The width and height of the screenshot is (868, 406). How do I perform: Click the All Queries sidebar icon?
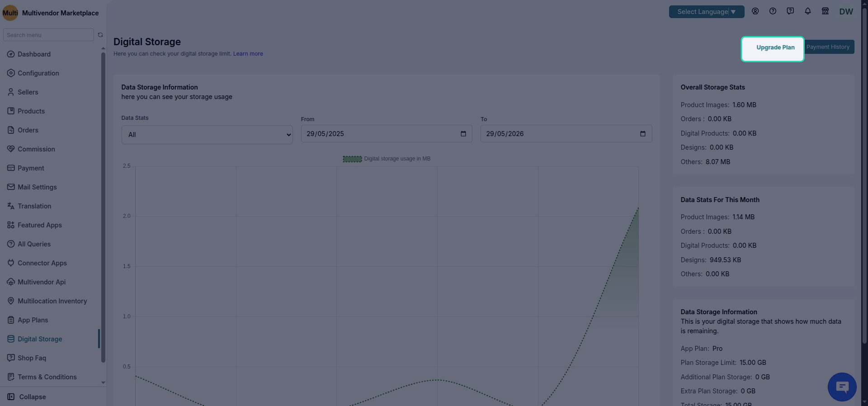click(11, 244)
